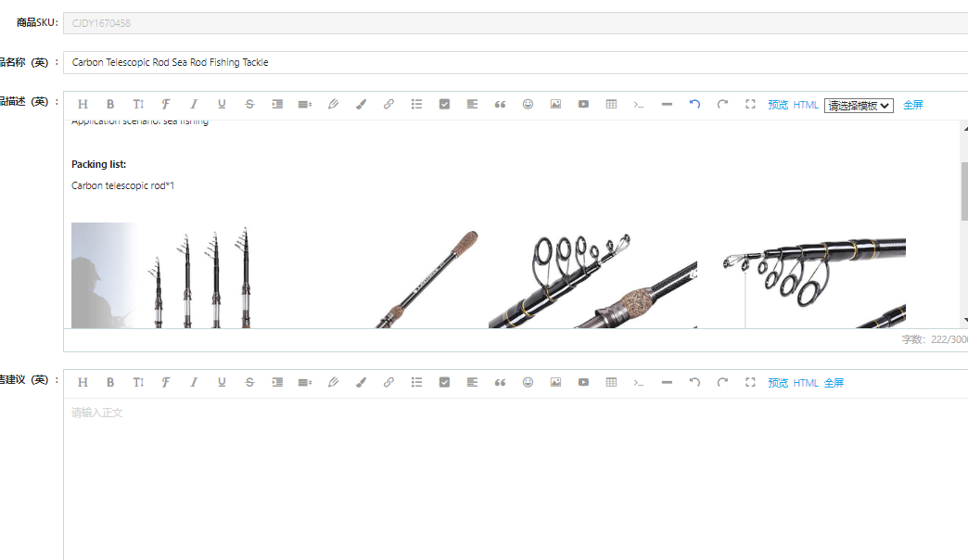This screenshot has height=560, width=968.
Task: Insert table in the description editor
Action: 611,105
